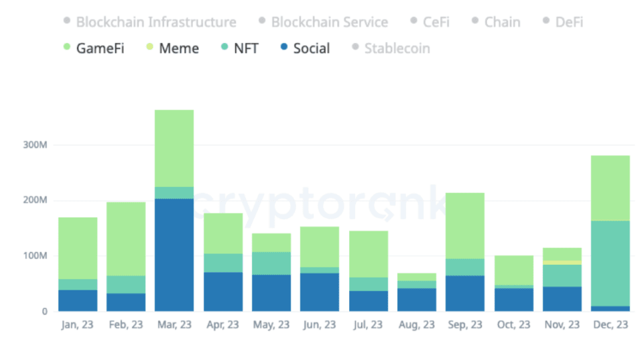Disable the Social series
This screenshot has height=350, width=644.
(x=311, y=48)
